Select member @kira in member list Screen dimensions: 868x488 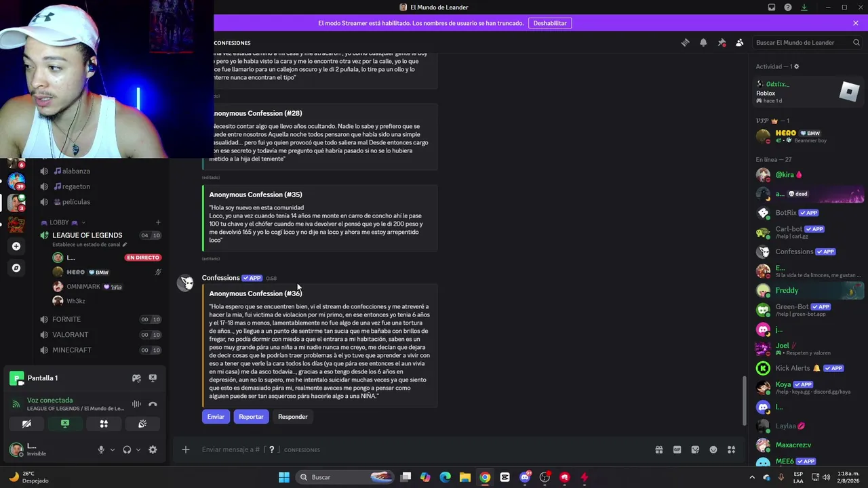(809, 175)
